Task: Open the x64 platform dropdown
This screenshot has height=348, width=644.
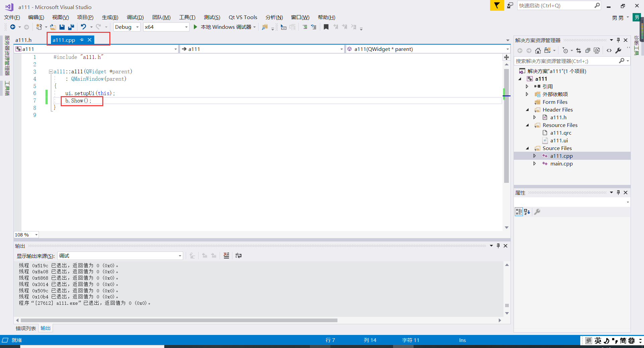Action: [186, 27]
